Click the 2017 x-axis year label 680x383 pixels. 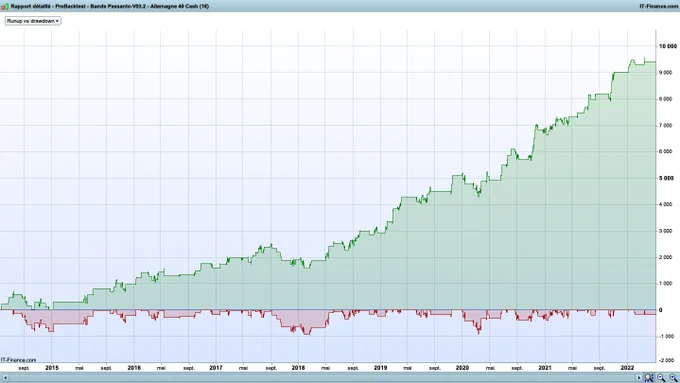[x=216, y=368]
